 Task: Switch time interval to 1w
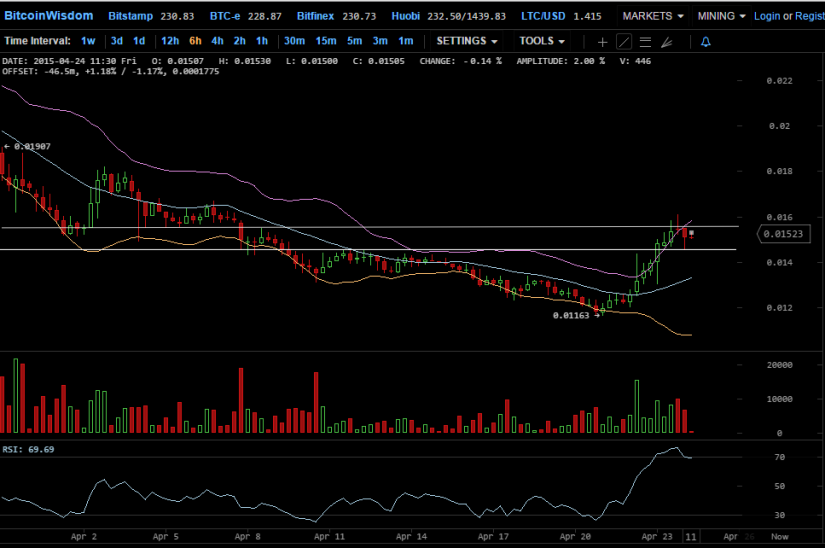click(x=88, y=41)
